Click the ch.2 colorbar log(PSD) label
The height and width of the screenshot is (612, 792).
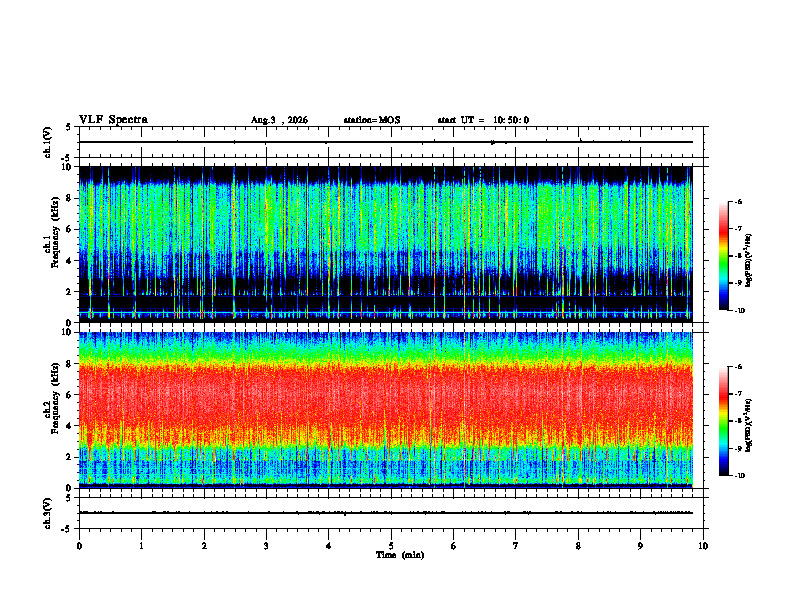pos(749,426)
